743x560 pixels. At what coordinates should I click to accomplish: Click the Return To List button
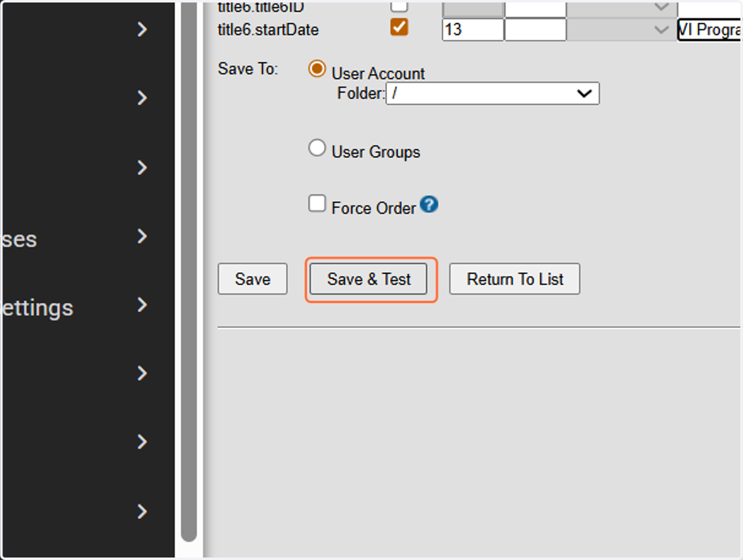click(515, 279)
